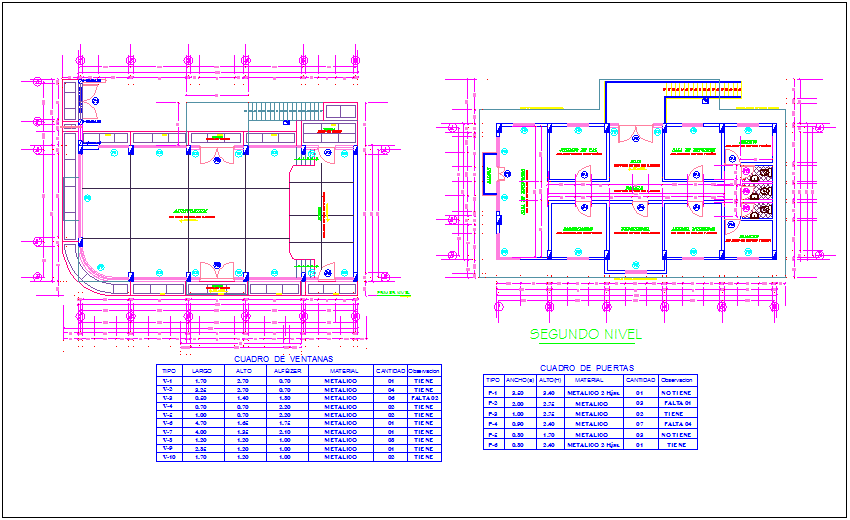
Task: Click the FALTA 02 cell in windows table
Action: click(x=422, y=398)
